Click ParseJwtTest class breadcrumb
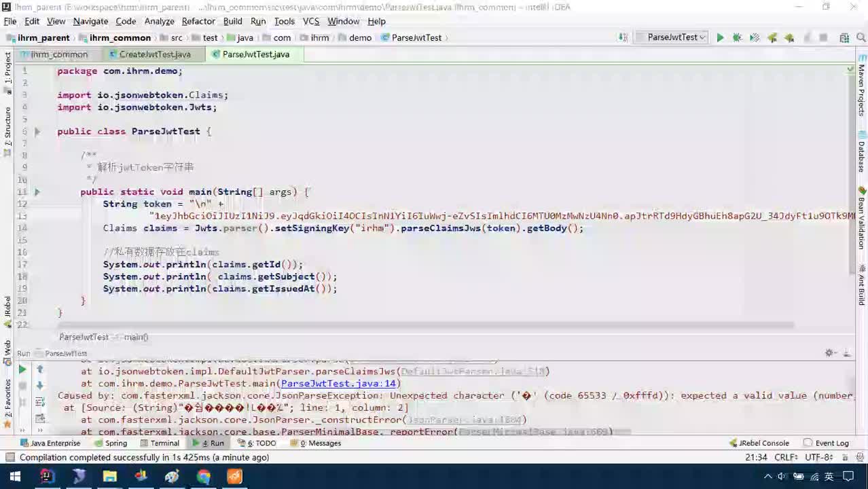The image size is (868, 489). [412, 38]
